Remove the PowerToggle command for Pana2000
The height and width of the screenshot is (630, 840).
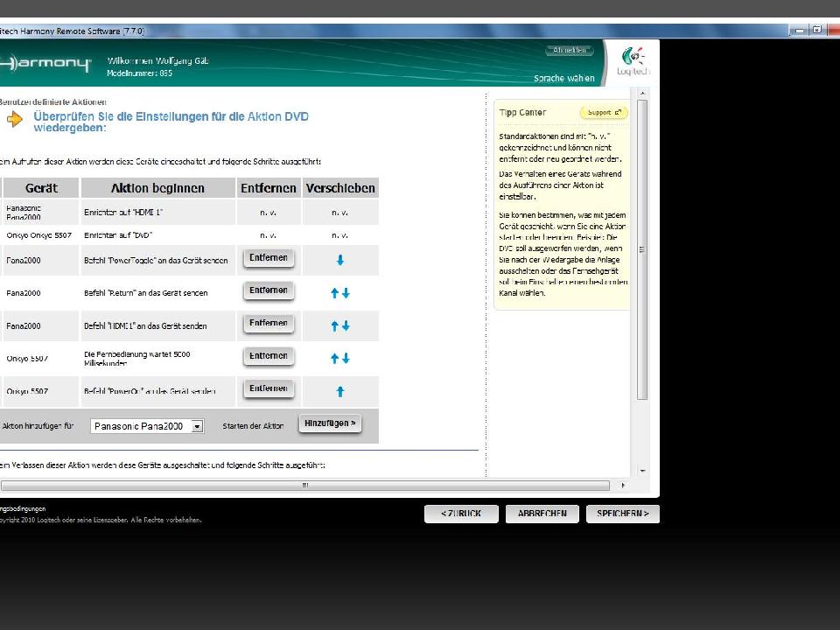pos(269,258)
